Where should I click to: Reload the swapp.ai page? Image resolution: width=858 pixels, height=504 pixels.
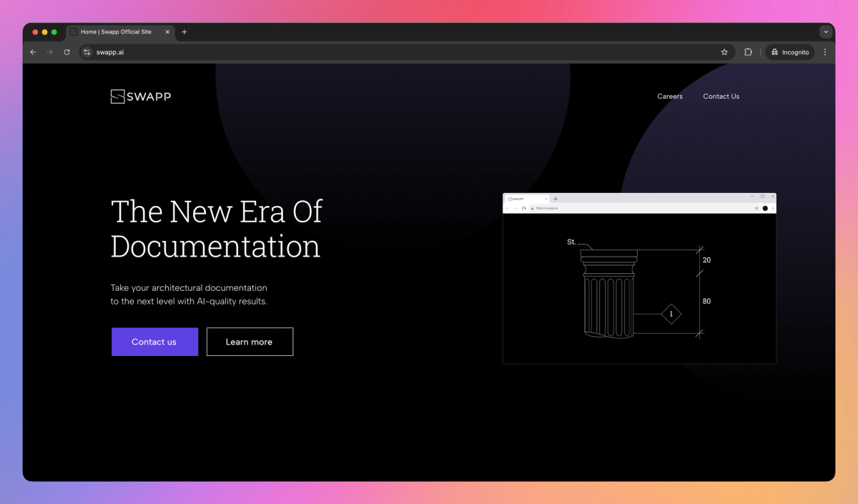pos(67,52)
